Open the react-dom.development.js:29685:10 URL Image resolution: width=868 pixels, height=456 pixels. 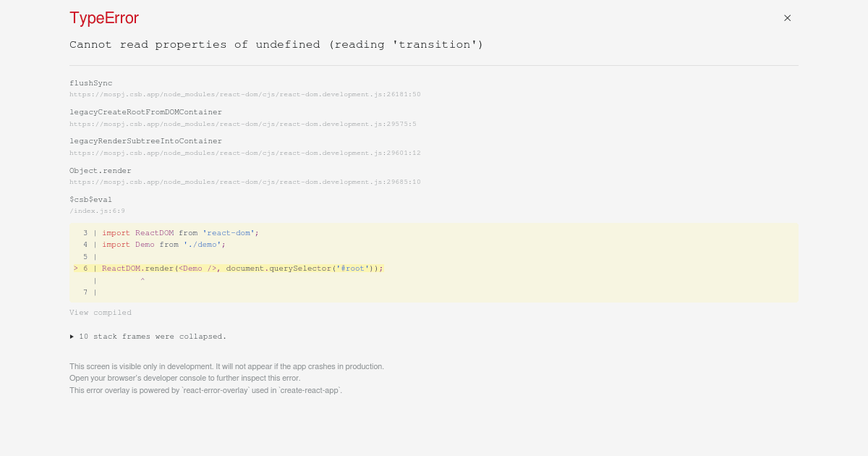245,182
